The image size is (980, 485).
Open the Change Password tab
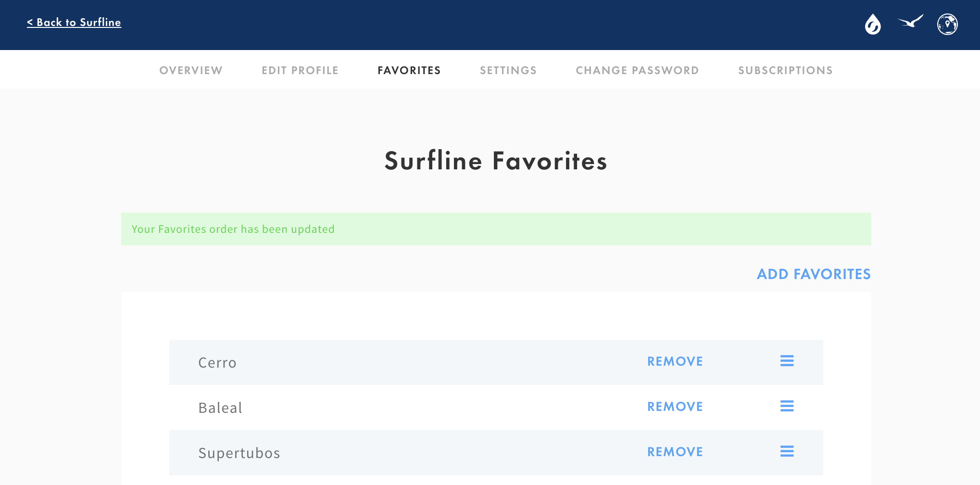pyautogui.click(x=637, y=70)
